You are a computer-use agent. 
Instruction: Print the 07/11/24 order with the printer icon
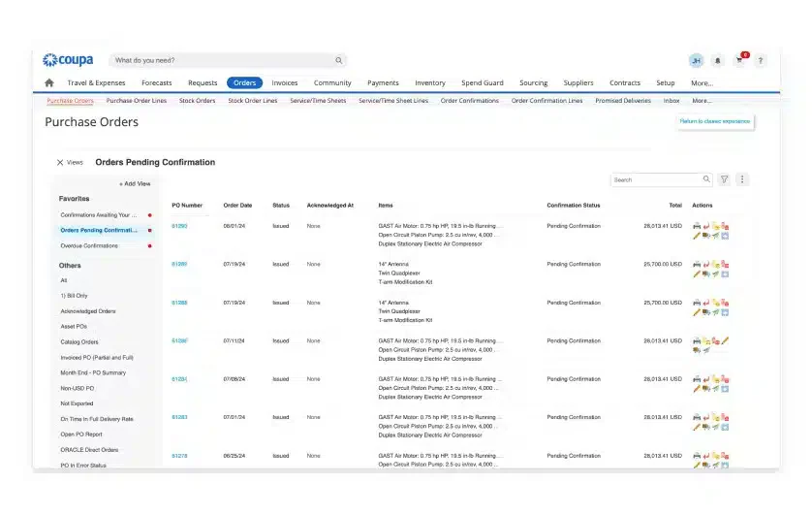(x=697, y=341)
